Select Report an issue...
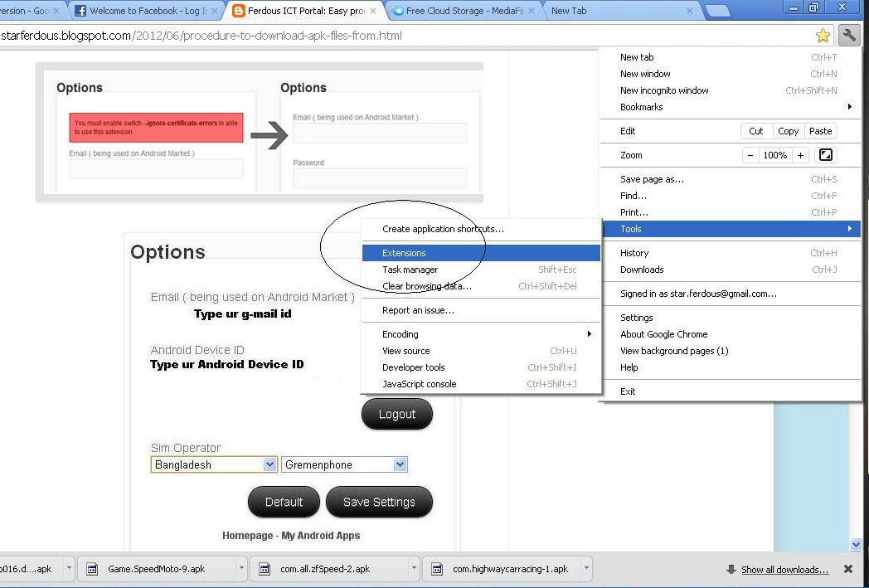 [480, 310]
